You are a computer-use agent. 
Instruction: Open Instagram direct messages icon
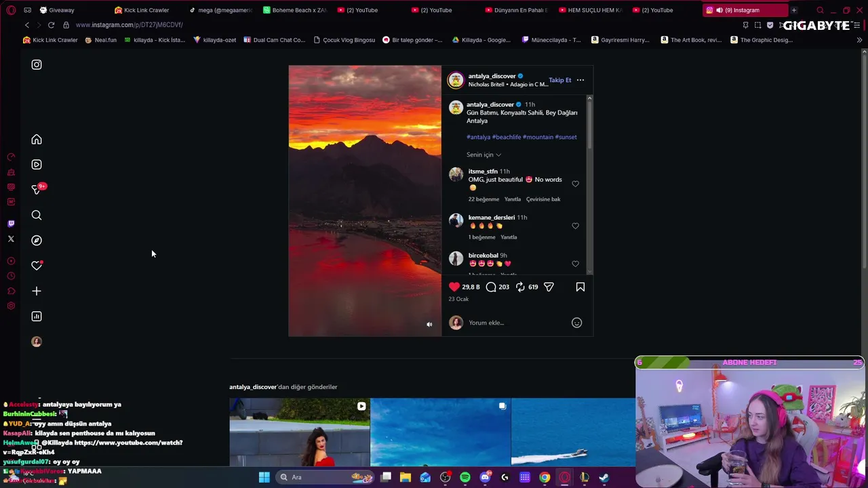click(x=37, y=190)
